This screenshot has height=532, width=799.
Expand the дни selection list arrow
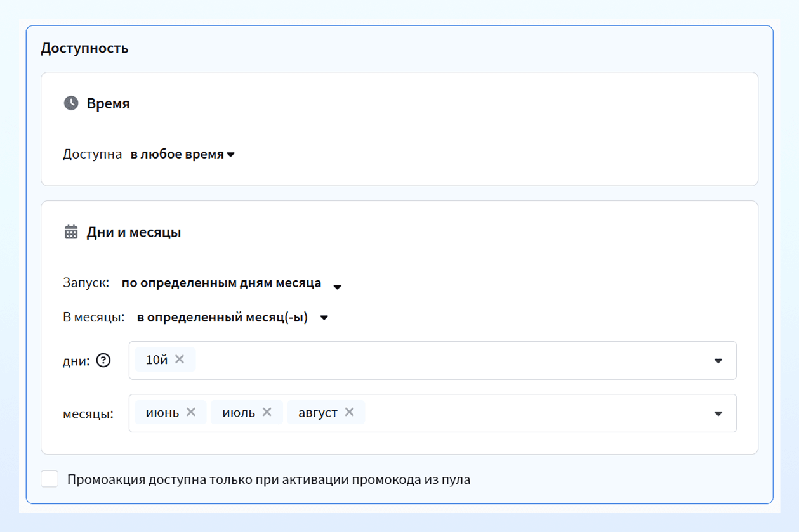(718, 361)
